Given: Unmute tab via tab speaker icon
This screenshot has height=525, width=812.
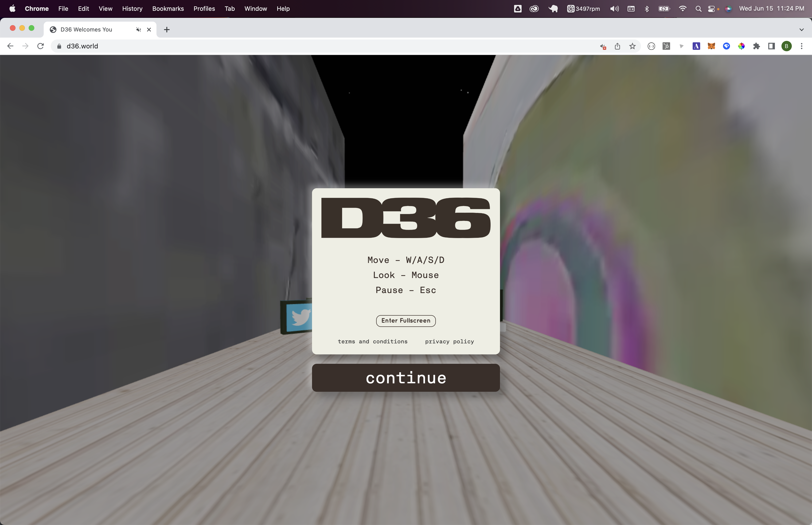Looking at the screenshot, I should [x=138, y=30].
